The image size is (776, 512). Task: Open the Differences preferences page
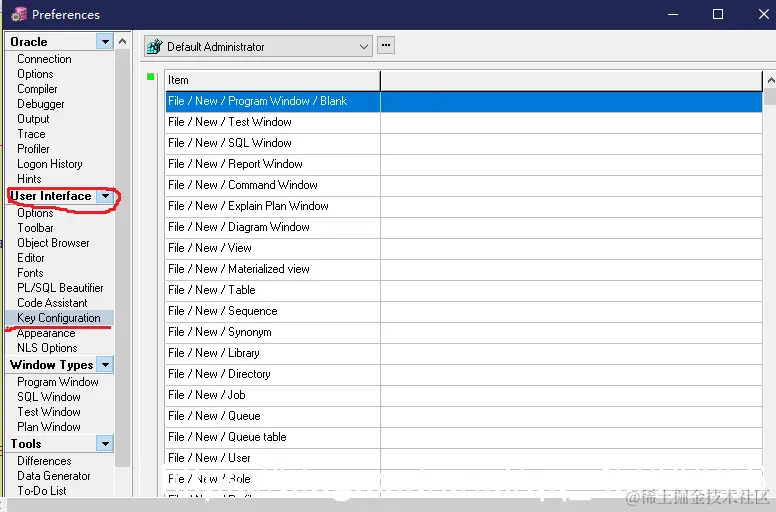(x=44, y=461)
